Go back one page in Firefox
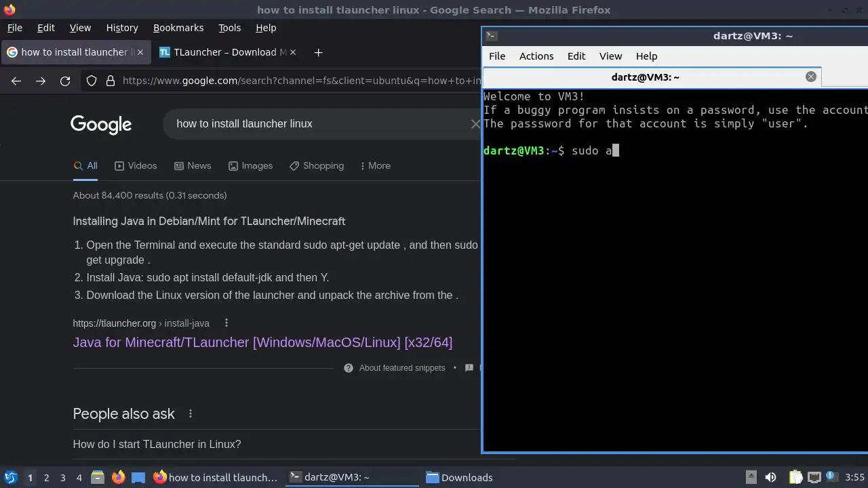 point(16,81)
